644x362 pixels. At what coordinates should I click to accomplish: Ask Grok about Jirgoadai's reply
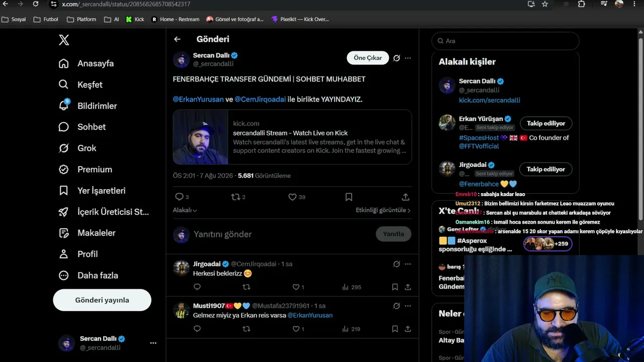click(396, 264)
